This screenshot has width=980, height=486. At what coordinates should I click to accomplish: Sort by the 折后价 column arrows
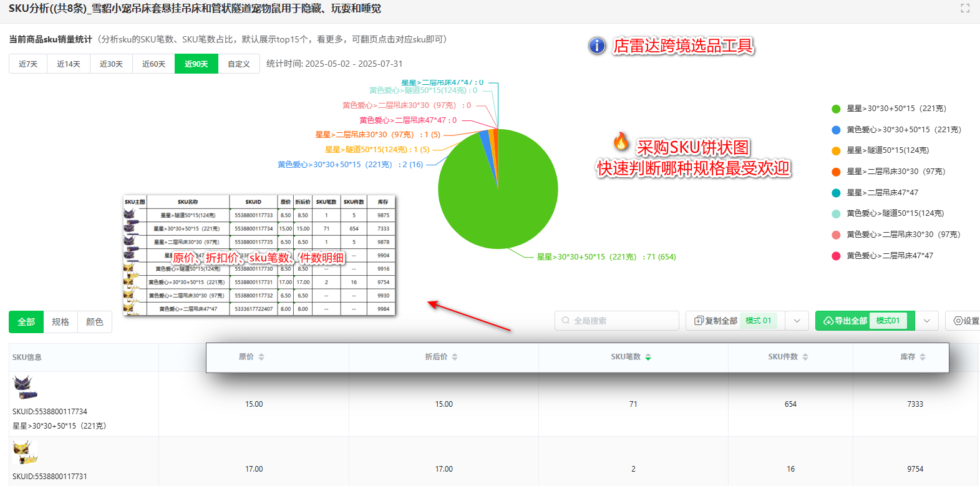point(455,357)
